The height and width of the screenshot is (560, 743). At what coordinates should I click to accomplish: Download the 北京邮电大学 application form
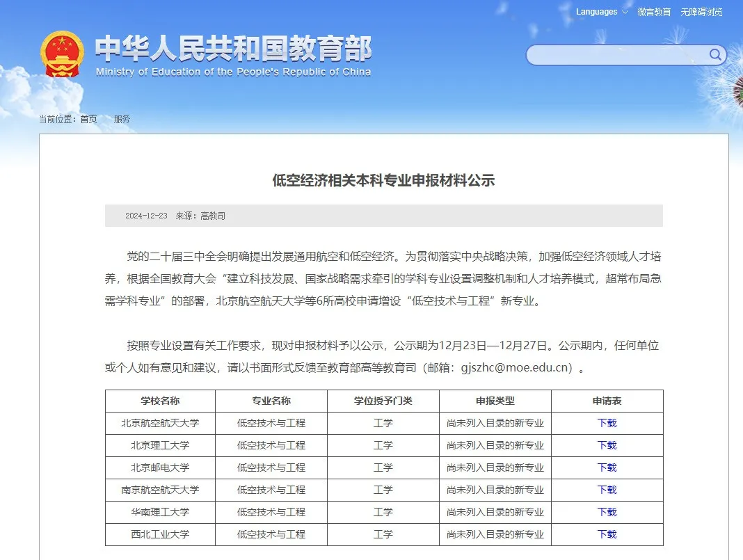[607, 467]
